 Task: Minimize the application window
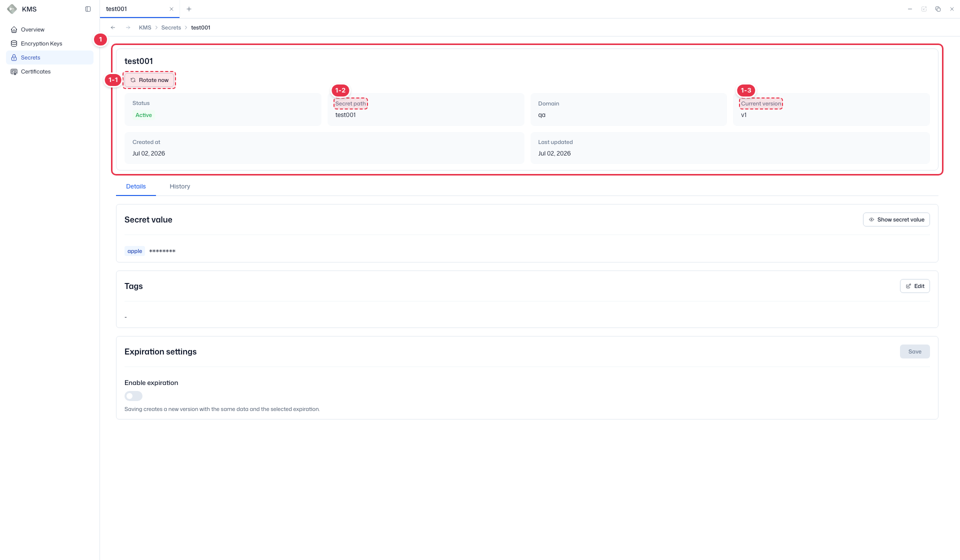pyautogui.click(x=910, y=9)
